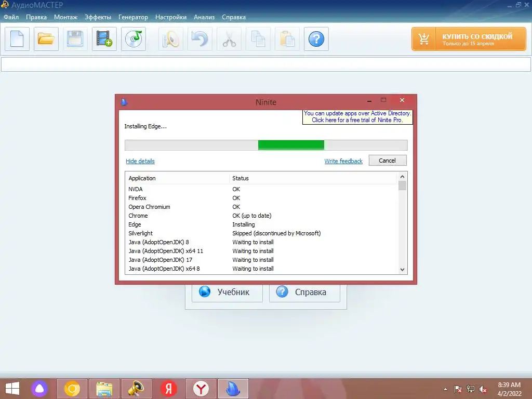Click the Save floppy disk icon
532x399 pixels.
[x=75, y=39]
